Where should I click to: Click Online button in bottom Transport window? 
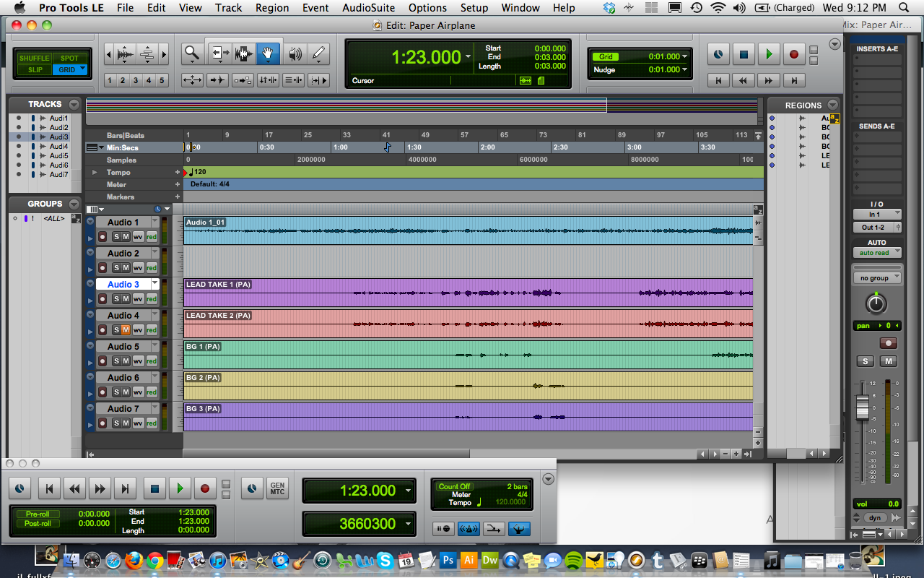point(19,489)
